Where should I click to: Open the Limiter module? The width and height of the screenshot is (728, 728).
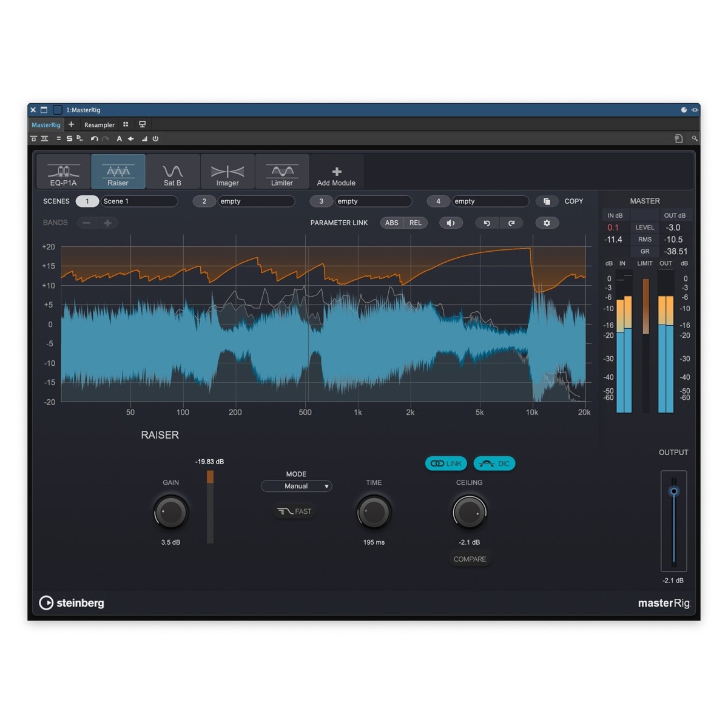click(282, 172)
